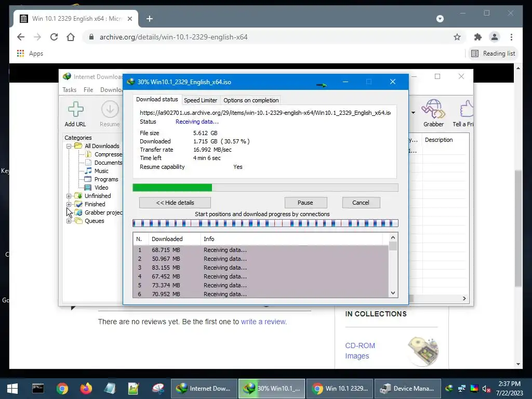Click Chrome forward arrow

(x=37, y=37)
